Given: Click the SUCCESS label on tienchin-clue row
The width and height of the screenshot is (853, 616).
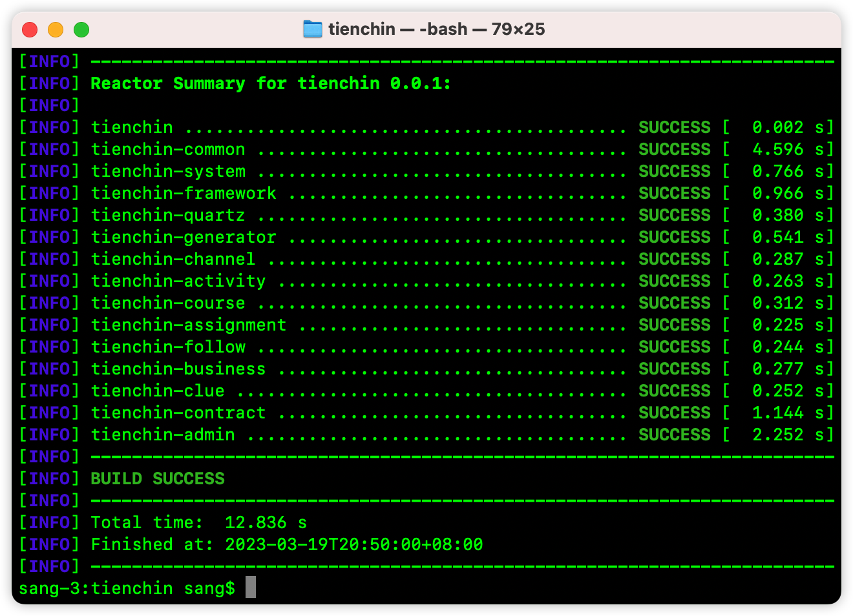Looking at the screenshot, I should [675, 391].
